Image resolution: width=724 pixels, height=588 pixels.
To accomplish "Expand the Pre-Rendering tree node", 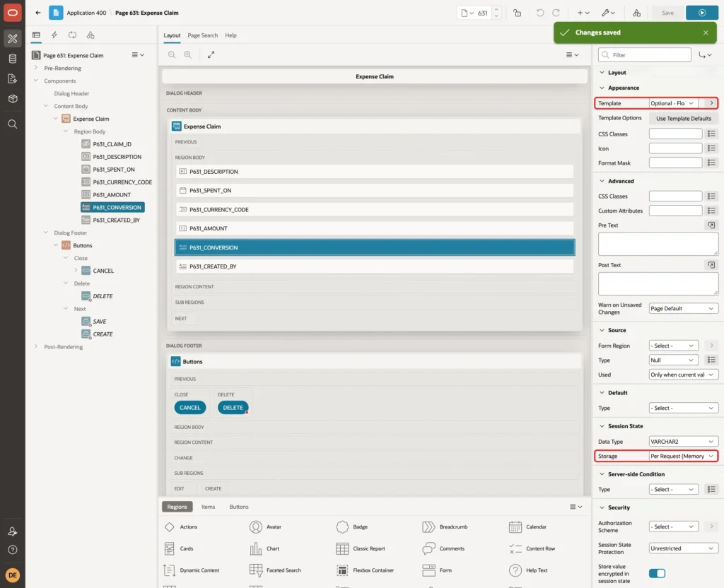I will (35, 68).
